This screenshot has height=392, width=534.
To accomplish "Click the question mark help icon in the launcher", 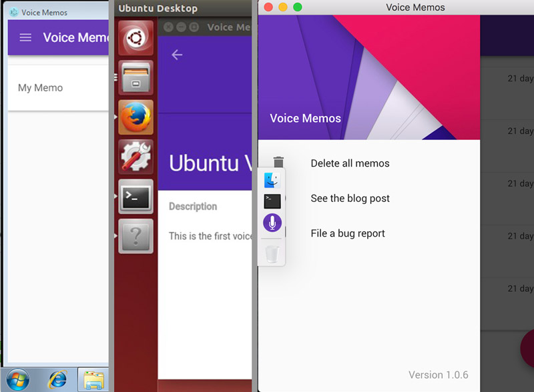I will 136,236.
